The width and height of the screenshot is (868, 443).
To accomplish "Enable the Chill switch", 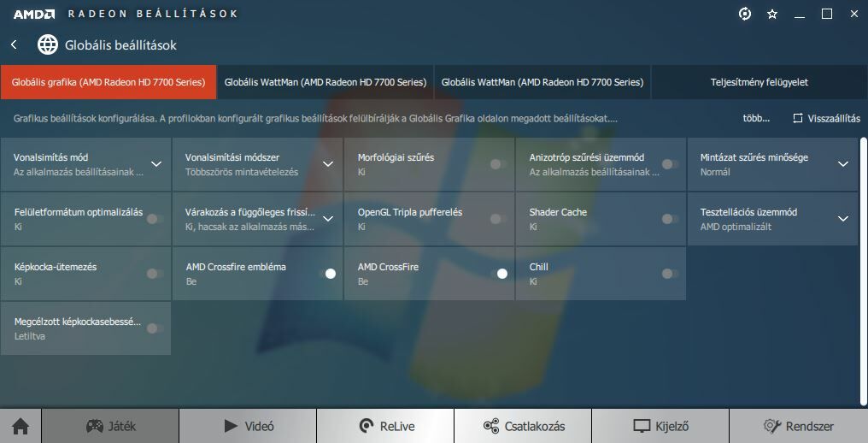I will 670,274.
